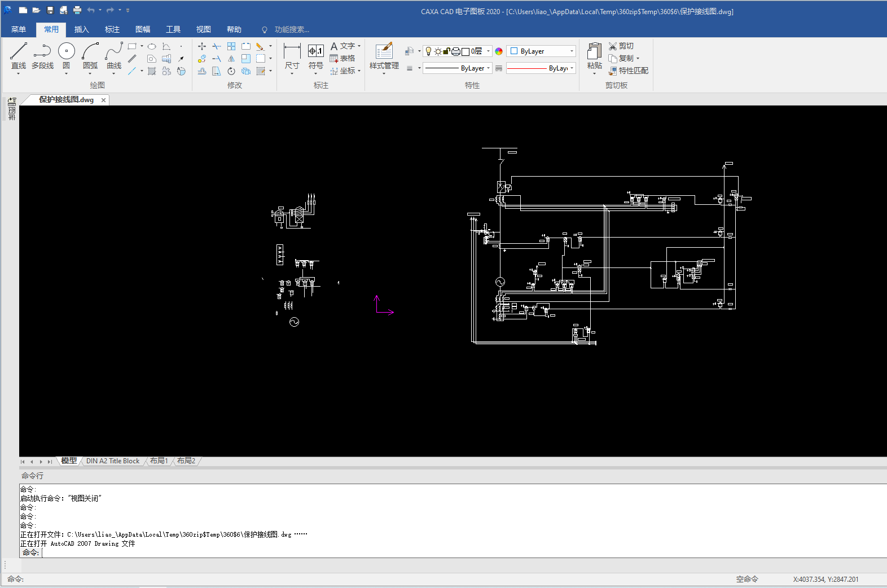Switch to the 插入 ribbon tab
This screenshot has width=887, height=588.
tap(81, 29)
